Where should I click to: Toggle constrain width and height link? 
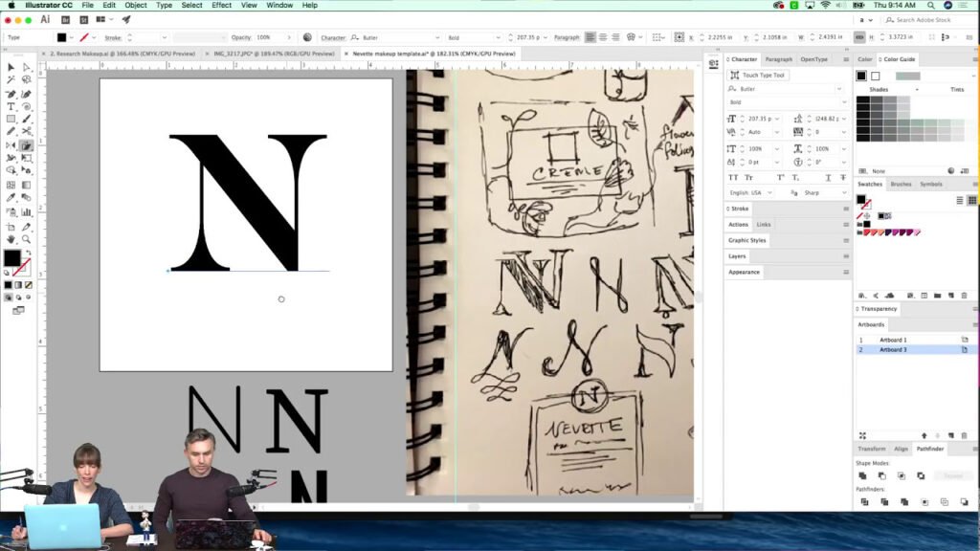pos(859,37)
